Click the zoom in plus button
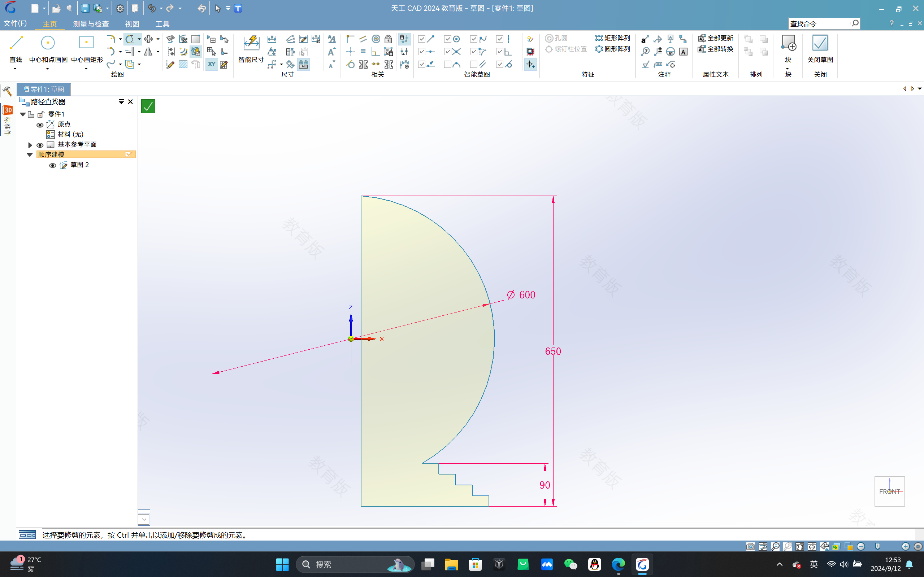The width and height of the screenshot is (924, 577). point(906,546)
